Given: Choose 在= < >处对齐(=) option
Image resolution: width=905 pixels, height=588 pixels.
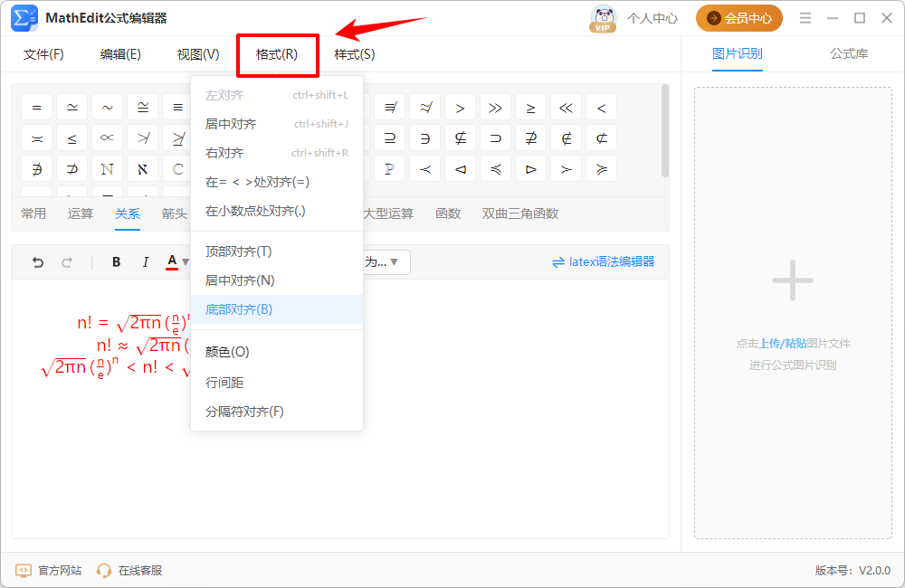Looking at the screenshot, I should click(277, 183).
